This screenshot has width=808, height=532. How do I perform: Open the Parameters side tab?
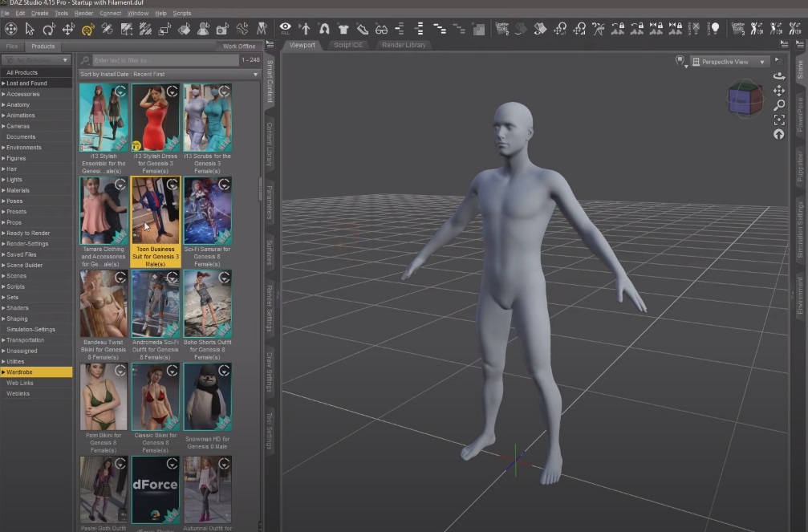click(270, 202)
